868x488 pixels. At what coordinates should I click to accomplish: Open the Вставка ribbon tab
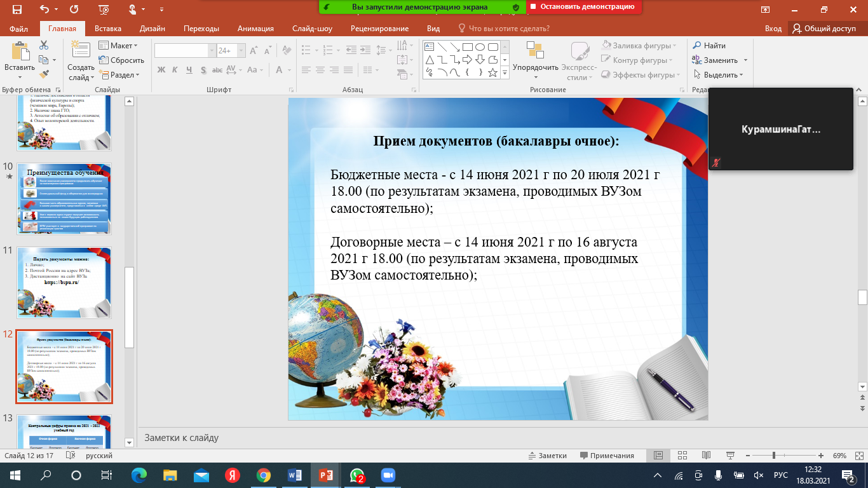107,29
